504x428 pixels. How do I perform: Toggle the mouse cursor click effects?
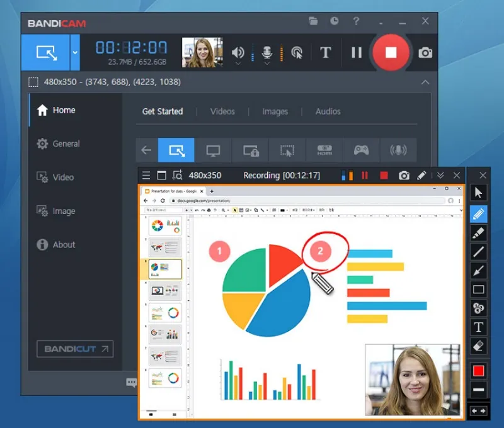[296, 52]
